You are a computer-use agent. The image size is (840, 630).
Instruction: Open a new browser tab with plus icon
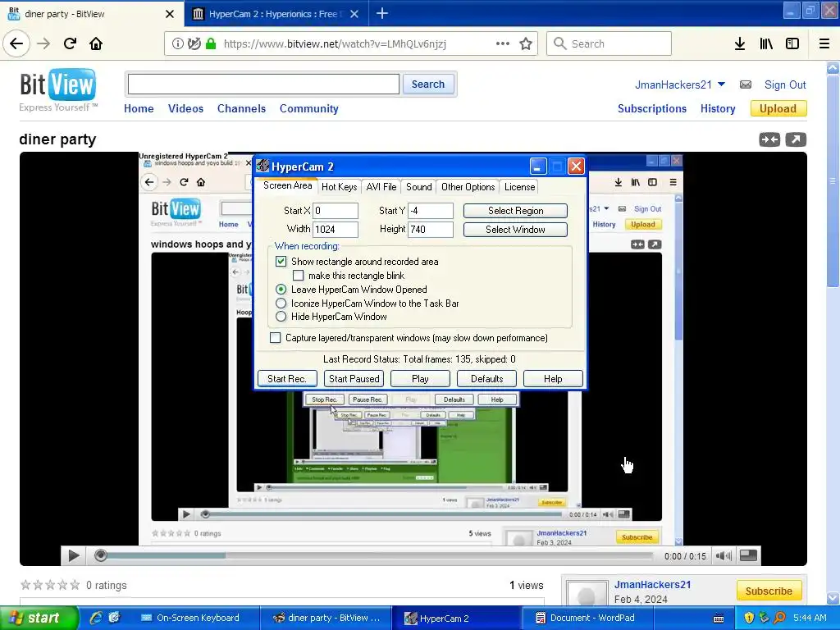click(x=382, y=13)
